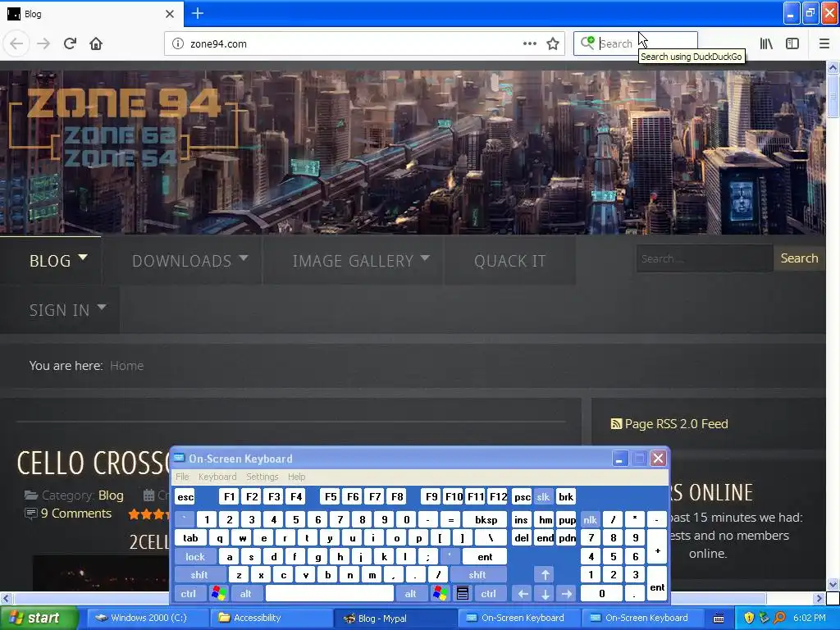840x630 pixels.
Task: Show sidebars icon in browser toolbar
Action: coord(792,43)
